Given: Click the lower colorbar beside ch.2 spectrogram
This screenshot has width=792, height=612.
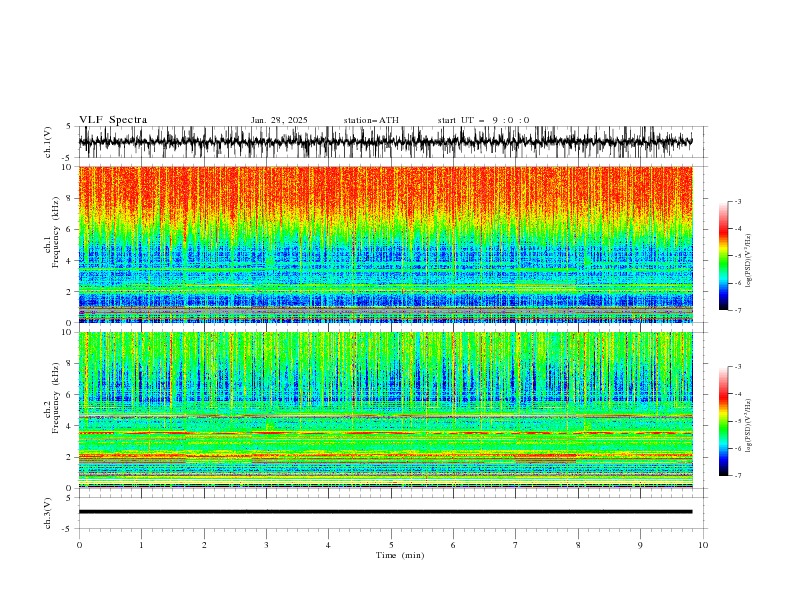Looking at the screenshot, I should (x=723, y=421).
